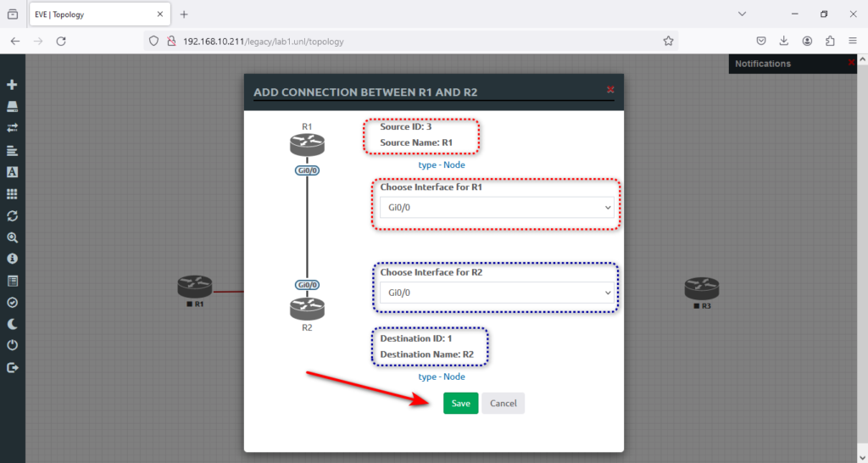Bookmark this page with star icon
Viewport: 868px width, 463px height.
(668, 41)
